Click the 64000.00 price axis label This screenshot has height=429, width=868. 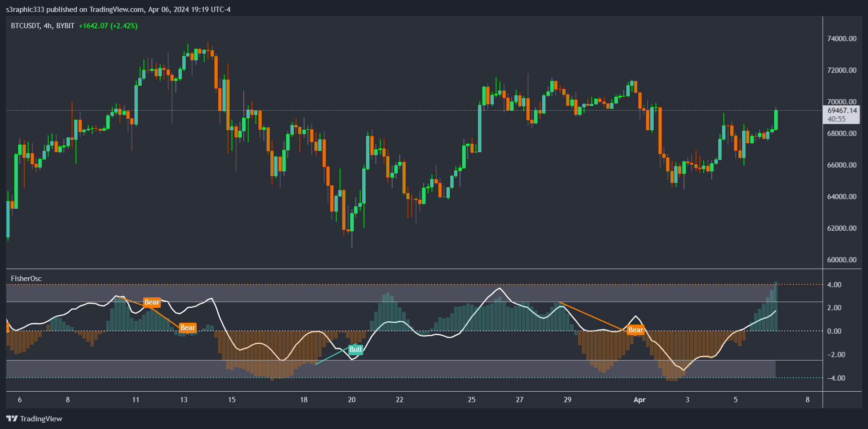pyautogui.click(x=842, y=197)
